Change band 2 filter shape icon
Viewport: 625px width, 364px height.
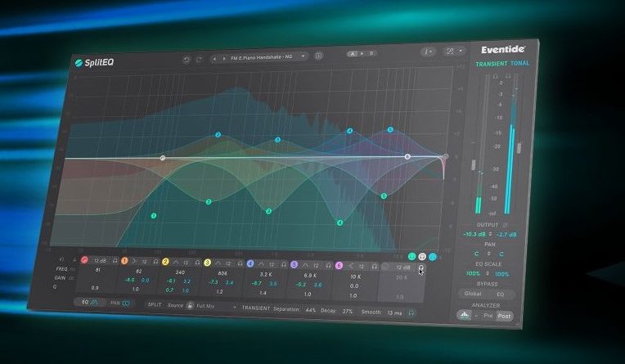tap(176, 263)
